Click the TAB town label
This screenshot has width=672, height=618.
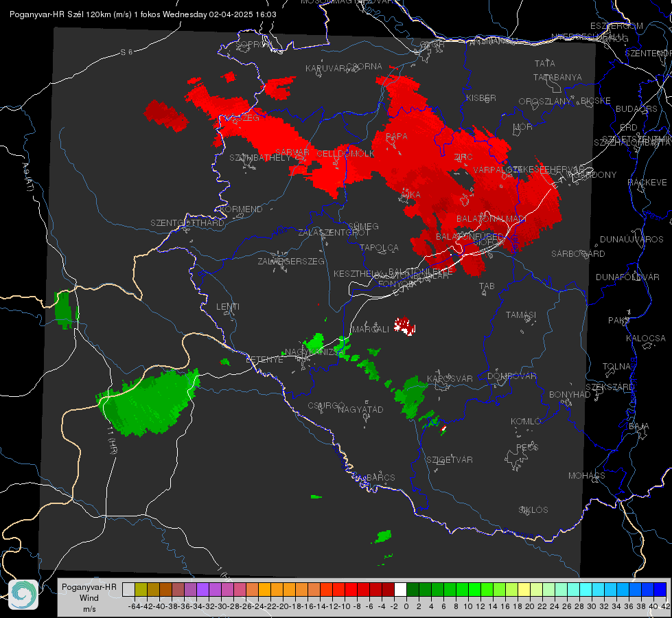point(487,286)
